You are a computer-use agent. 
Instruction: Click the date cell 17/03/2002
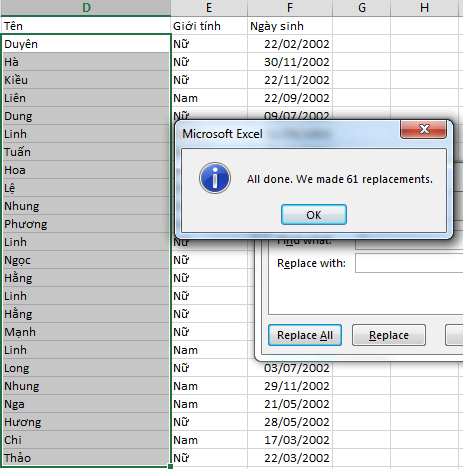(x=290, y=440)
